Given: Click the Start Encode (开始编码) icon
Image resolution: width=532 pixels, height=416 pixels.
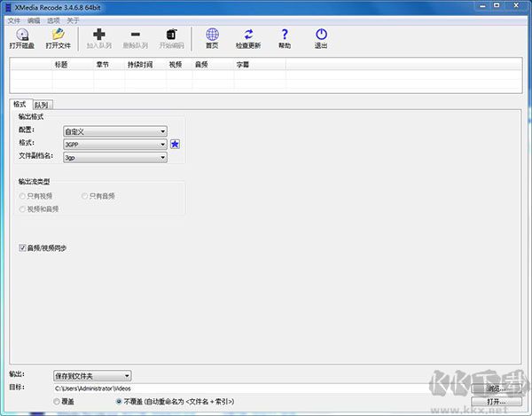Looking at the screenshot, I should [x=172, y=35].
